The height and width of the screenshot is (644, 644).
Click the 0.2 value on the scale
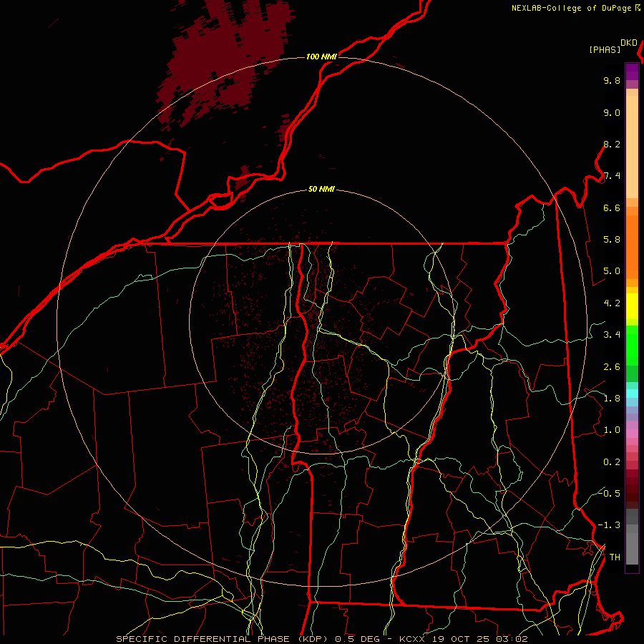click(612, 462)
